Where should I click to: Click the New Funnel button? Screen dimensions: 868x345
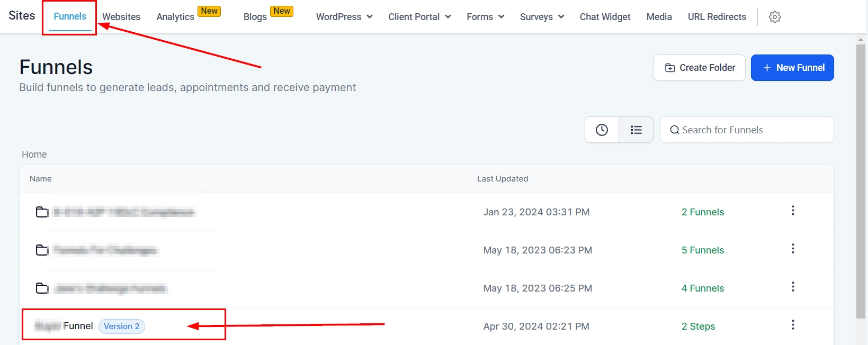click(x=792, y=68)
